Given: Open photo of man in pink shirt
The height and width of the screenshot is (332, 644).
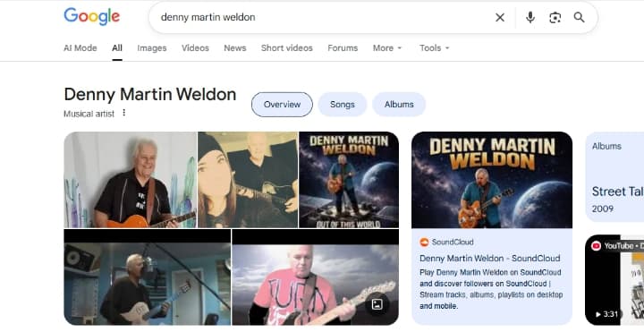Looking at the screenshot, I should coord(316,277).
